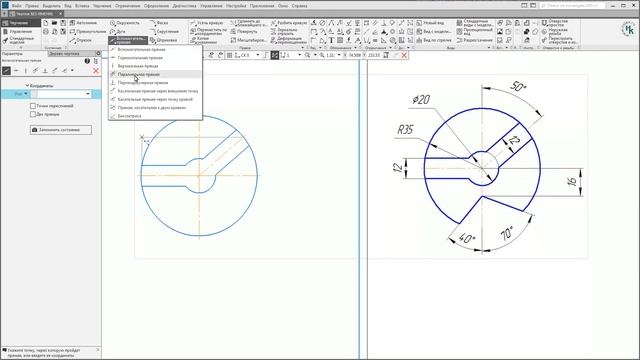Click the Отверстие простое button
This screenshot has height=360, width=640.
[555, 23]
